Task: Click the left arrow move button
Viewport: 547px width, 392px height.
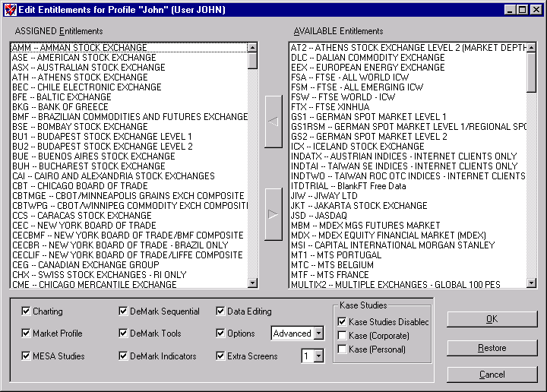Action: coord(273,122)
